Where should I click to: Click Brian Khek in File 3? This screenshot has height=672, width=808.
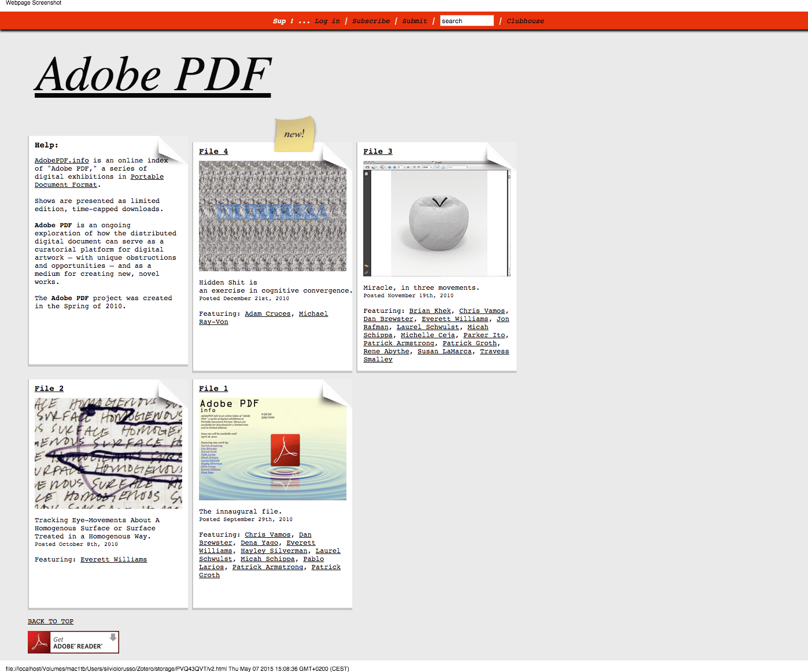point(430,311)
